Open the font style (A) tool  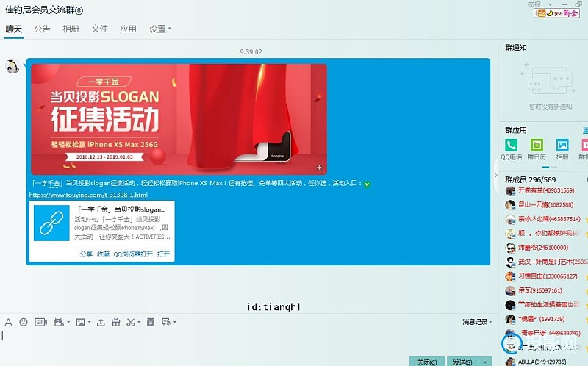coord(8,322)
